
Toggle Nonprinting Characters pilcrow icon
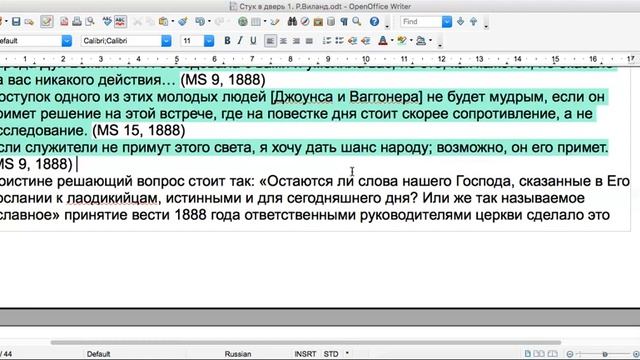pos(344,22)
